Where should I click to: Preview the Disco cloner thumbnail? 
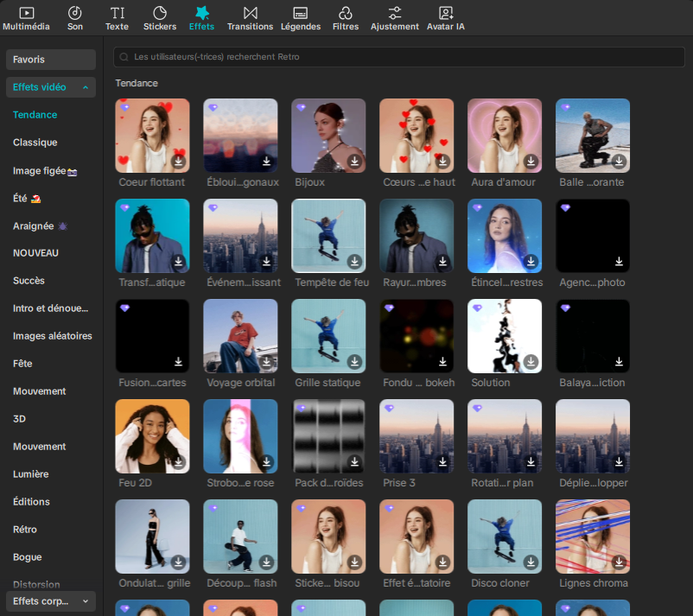click(x=505, y=537)
